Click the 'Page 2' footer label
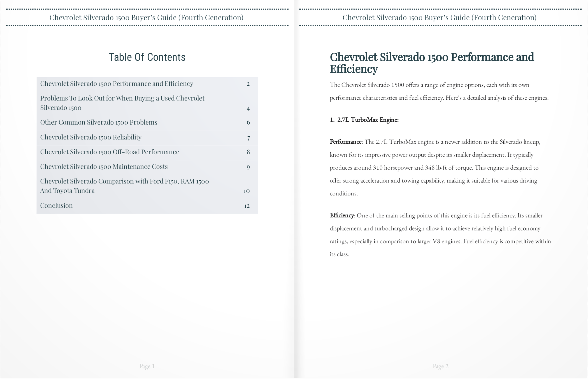This screenshot has width=588, height=379. [440, 366]
